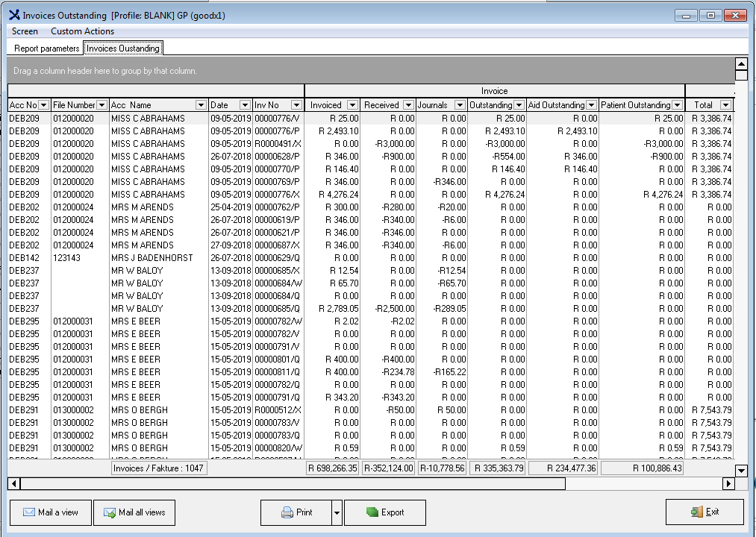This screenshot has height=537, width=756.
Task: Click the Print button with printer icon
Action: [296, 512]
